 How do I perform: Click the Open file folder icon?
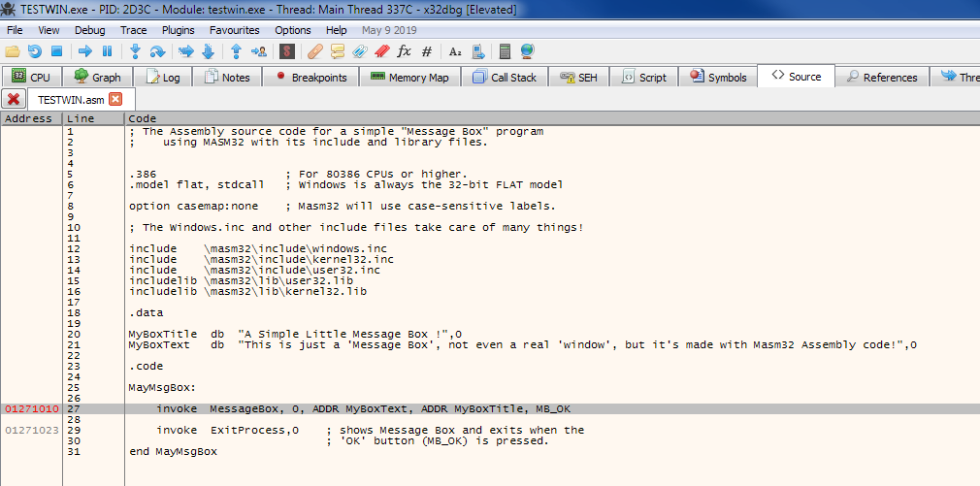[13, 51]
